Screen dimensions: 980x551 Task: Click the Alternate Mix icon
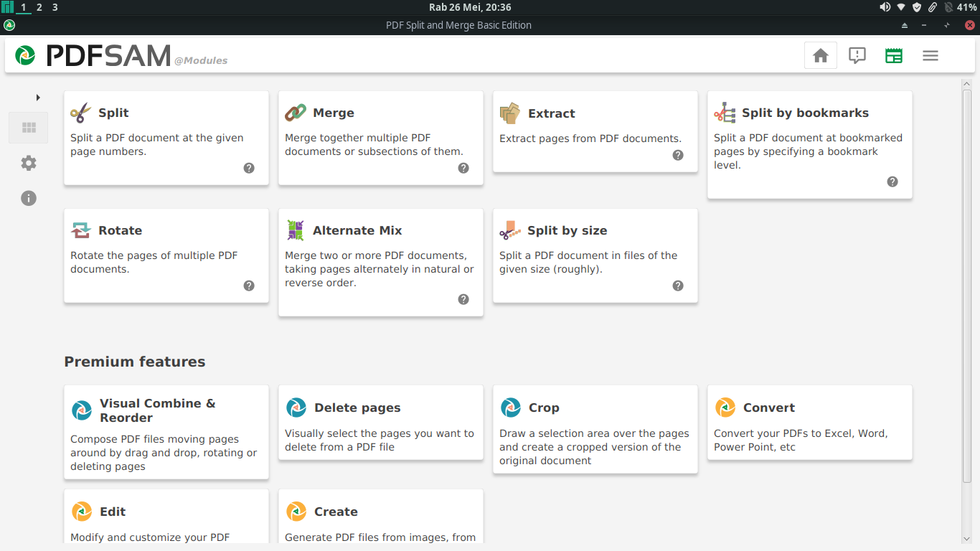[296, 230]
